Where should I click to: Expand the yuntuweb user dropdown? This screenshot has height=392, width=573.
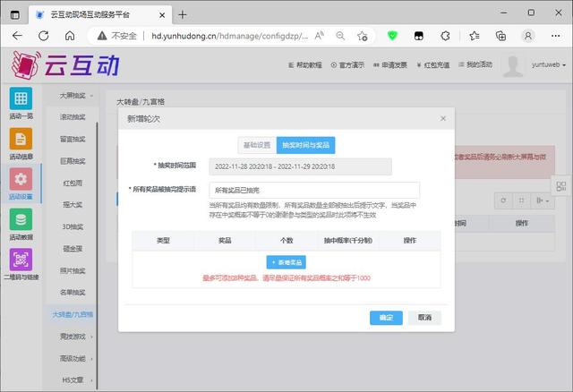coord(549,64)
